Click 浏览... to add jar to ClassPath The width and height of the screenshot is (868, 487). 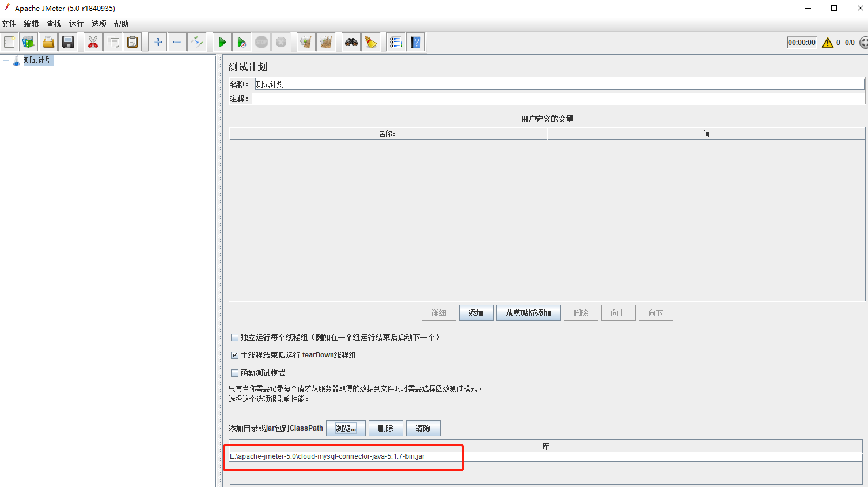346,428
